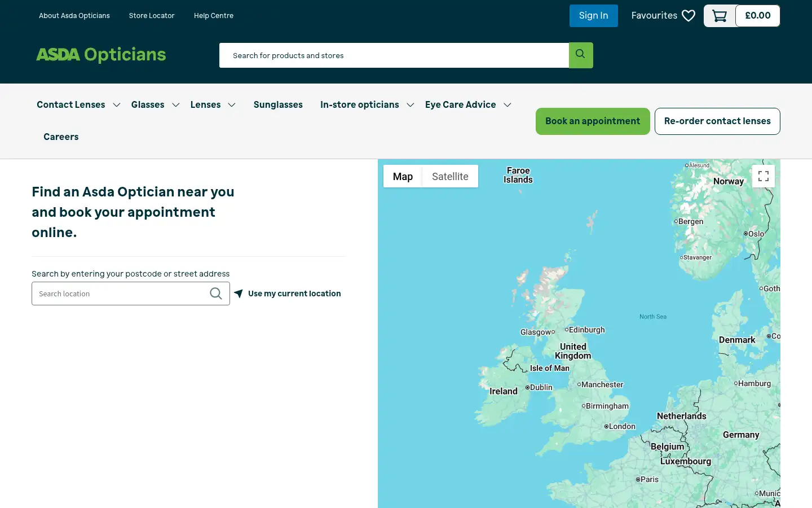812x508 pixels.
Task: Expand the Glasses menu chevron
Action: tap(176, 105)
